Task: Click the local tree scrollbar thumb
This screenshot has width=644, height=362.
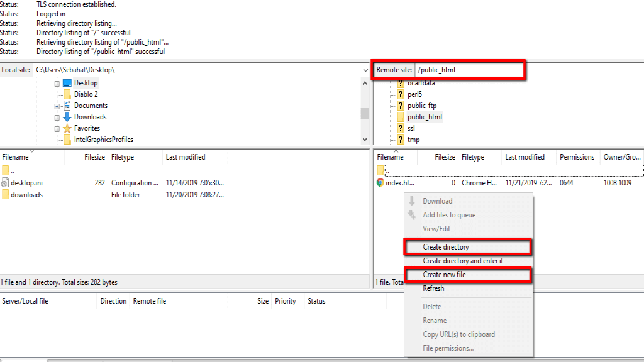Action: 365,113
